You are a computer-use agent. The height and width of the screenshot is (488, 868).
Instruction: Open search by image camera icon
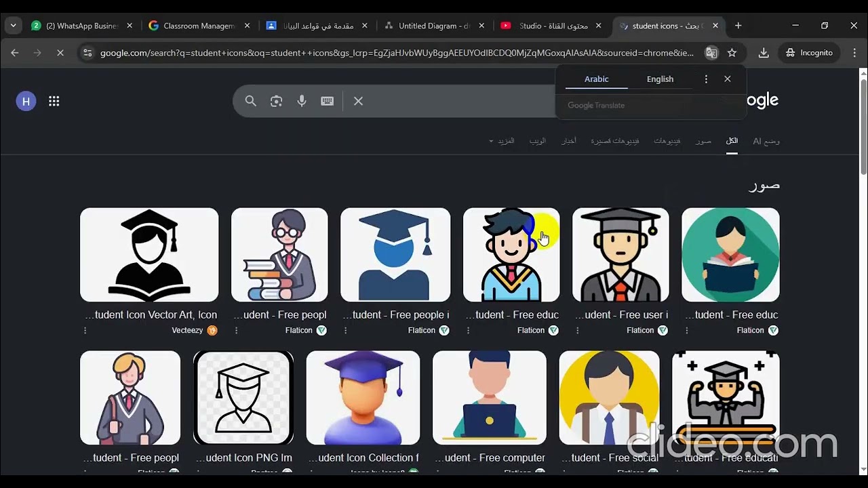(276, 101)
